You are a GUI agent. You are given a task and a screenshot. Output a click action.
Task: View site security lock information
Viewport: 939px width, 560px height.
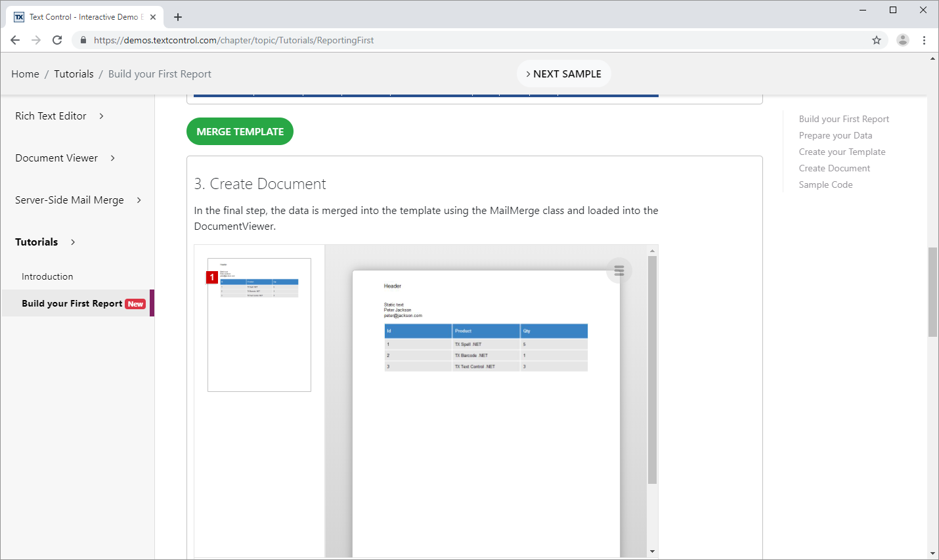(83, 40)
